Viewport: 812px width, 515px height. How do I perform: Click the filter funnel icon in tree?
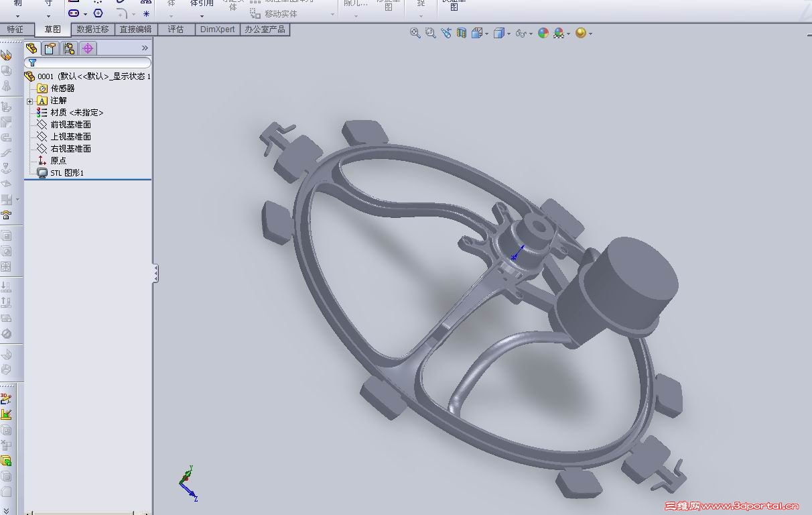click(x=32, y=62)
